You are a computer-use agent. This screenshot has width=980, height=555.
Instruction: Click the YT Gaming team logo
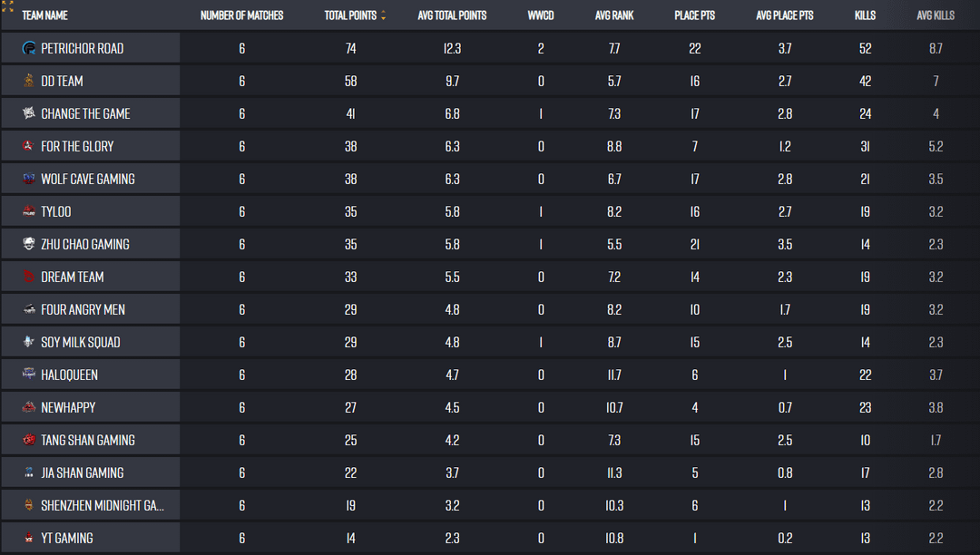(x=30, y=538)
